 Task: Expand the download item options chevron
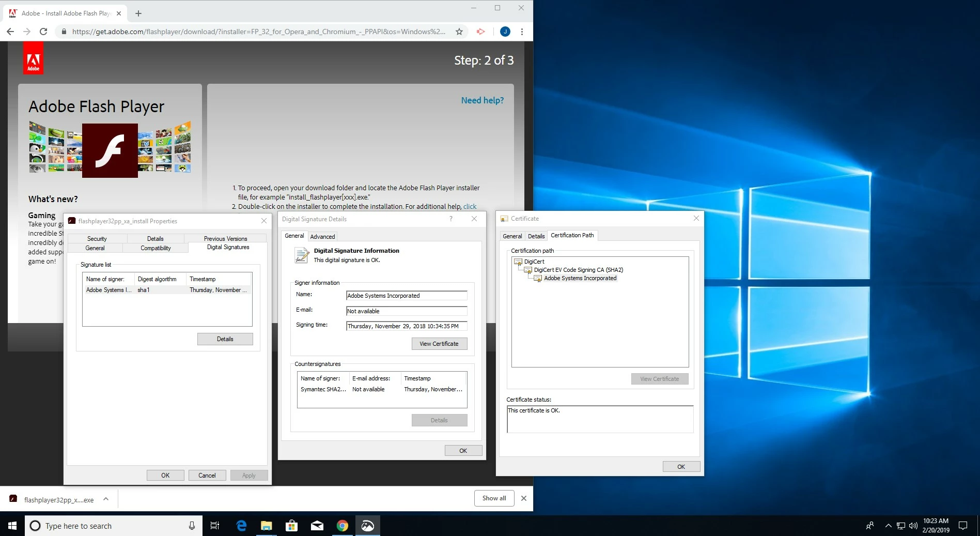[106, 499]
